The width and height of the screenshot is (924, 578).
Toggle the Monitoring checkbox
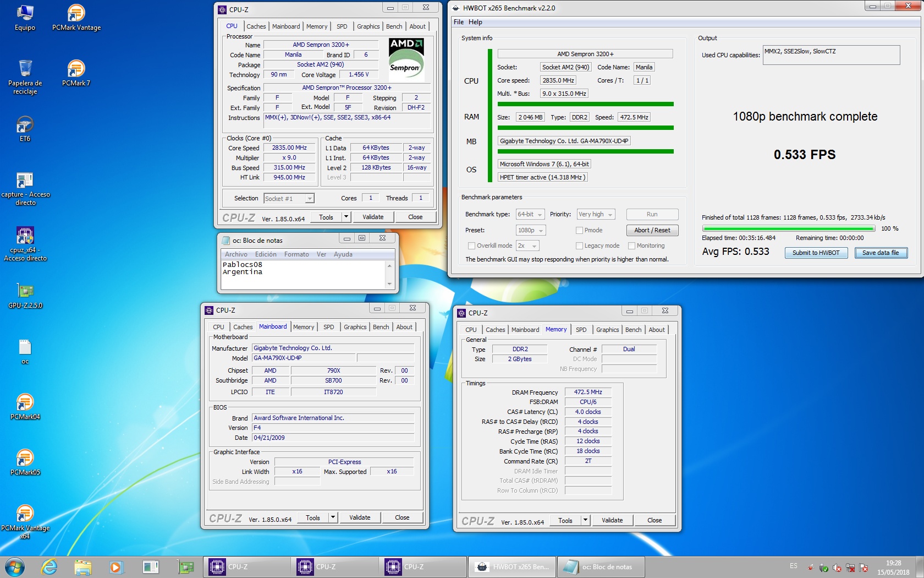point(631,246)
